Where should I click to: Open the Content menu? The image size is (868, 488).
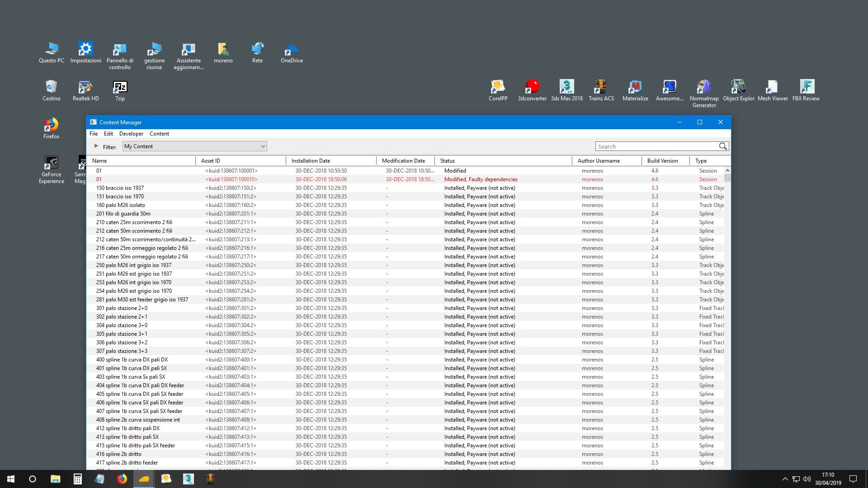(x=159, y=134)
